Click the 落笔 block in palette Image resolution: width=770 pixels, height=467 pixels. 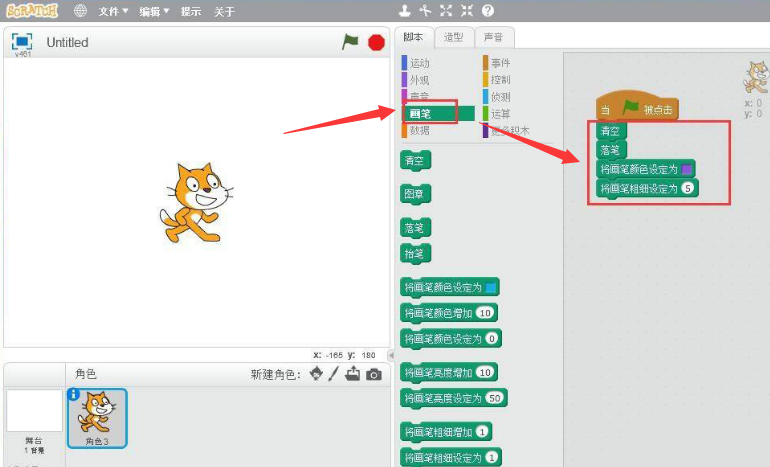point(415,228)
